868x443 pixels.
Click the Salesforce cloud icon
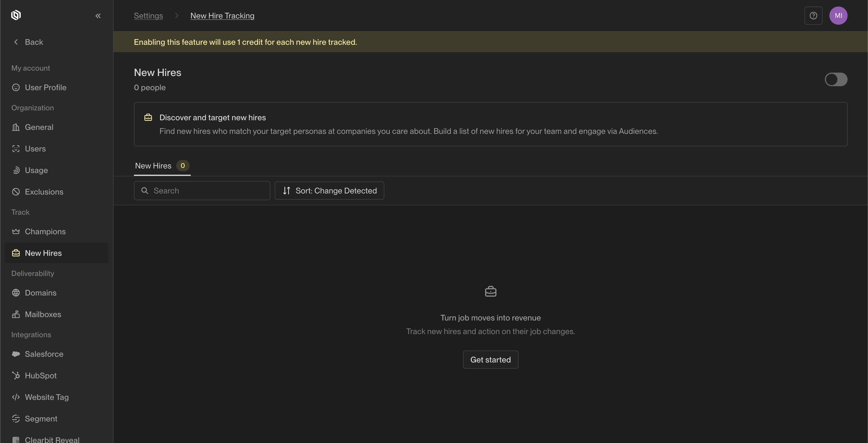coord(16,354)
